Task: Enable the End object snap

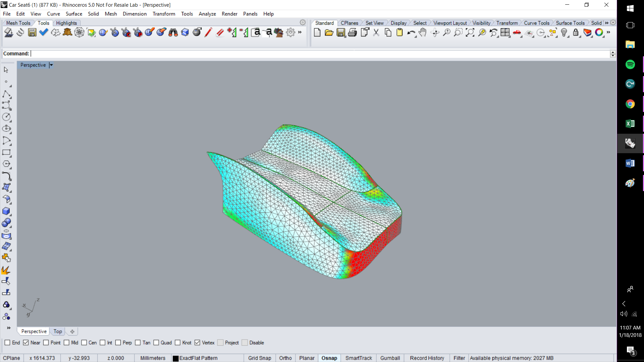Action: [x=7, y=343]
